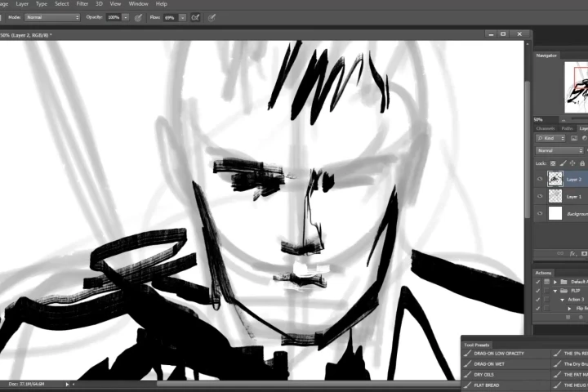Viewport: 588px width, 392px height.
Task: Expand the Default Actions set
Action: 555,282
